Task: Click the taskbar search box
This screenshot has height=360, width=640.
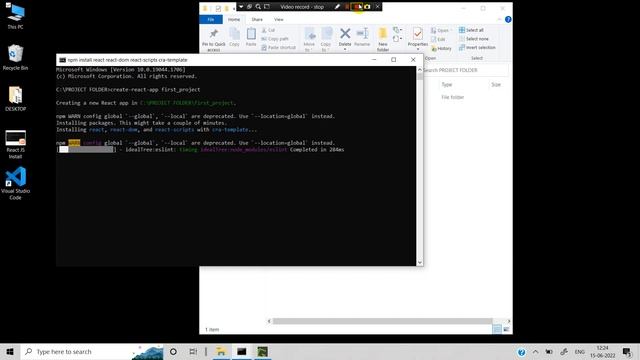Action: (92, 352)
